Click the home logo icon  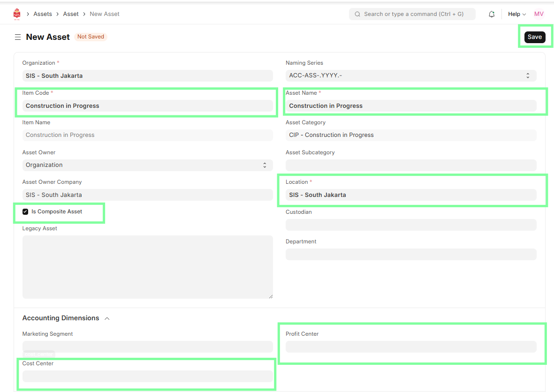tap(17, 14)
